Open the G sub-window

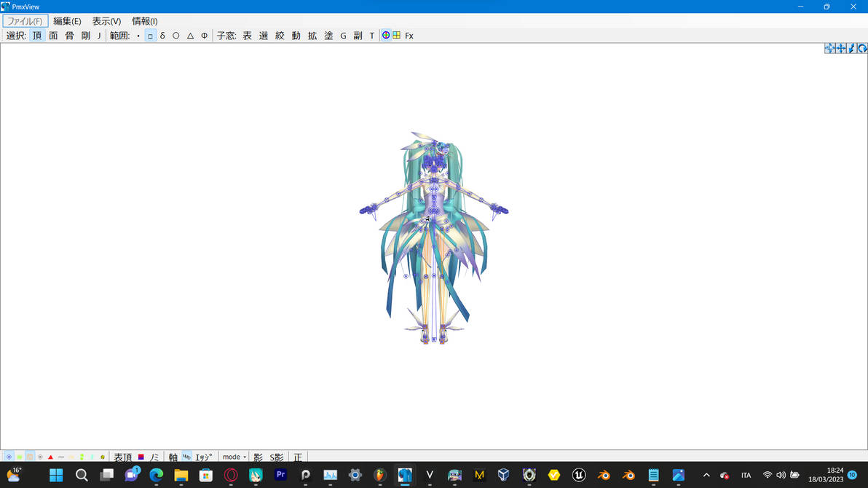tap(343, 36)
